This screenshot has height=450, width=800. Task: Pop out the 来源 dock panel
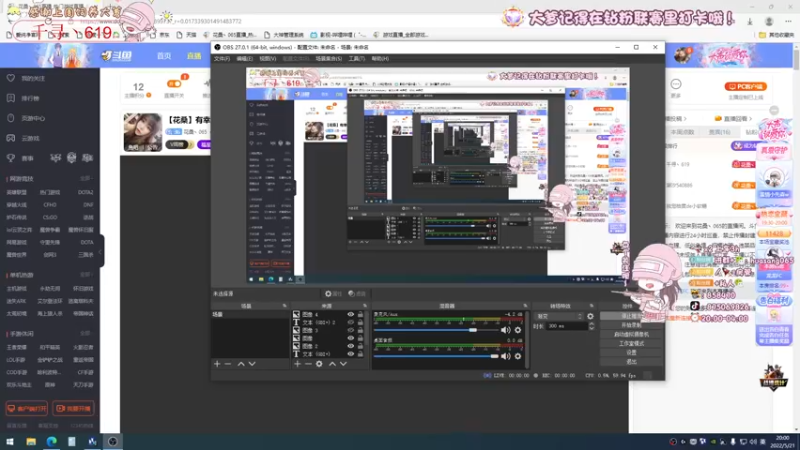(365, 306)
